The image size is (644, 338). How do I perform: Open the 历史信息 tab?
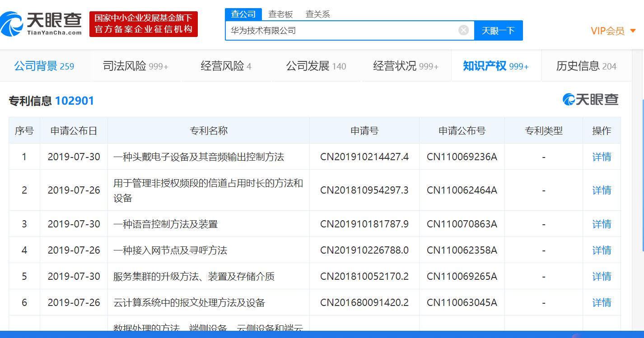(586, 66)
